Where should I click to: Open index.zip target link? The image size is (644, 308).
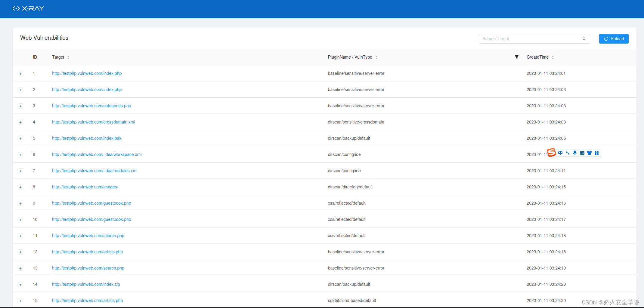click(86, 284)
